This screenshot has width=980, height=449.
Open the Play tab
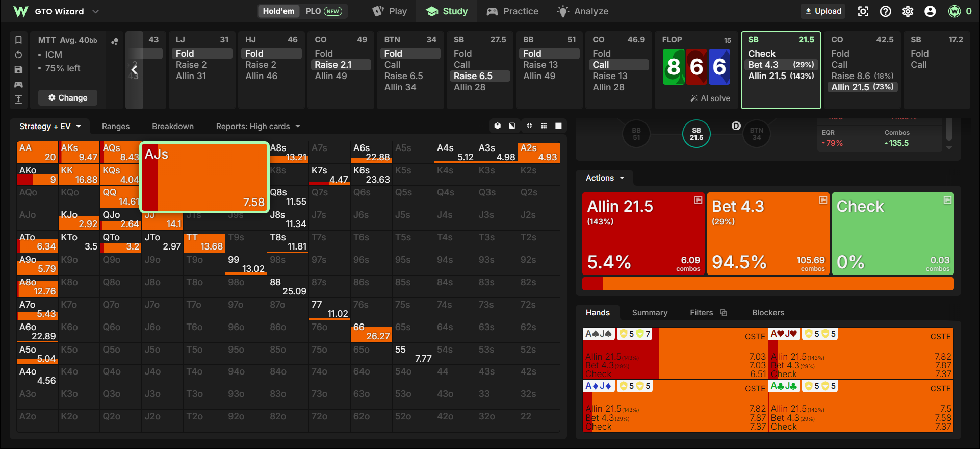[x=390, y=11]
